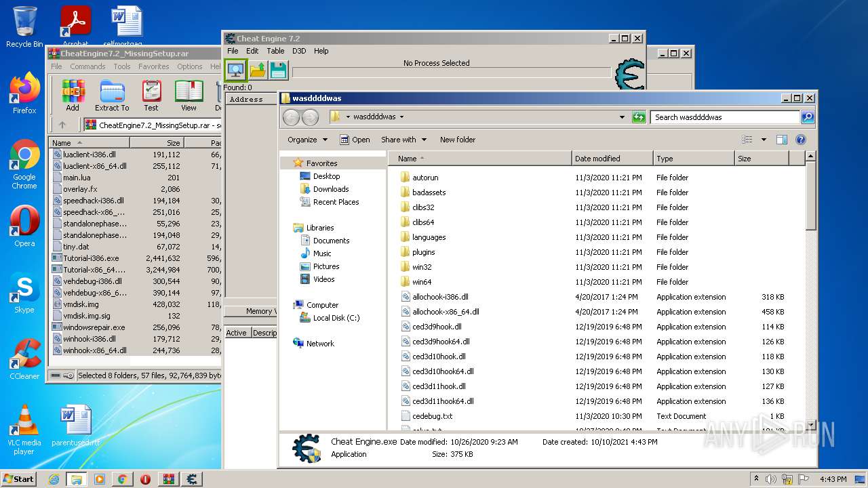The image size is (868, 488).
Task: Click Explorer vertical scrollbar thumb
Action: click(810, 197)
